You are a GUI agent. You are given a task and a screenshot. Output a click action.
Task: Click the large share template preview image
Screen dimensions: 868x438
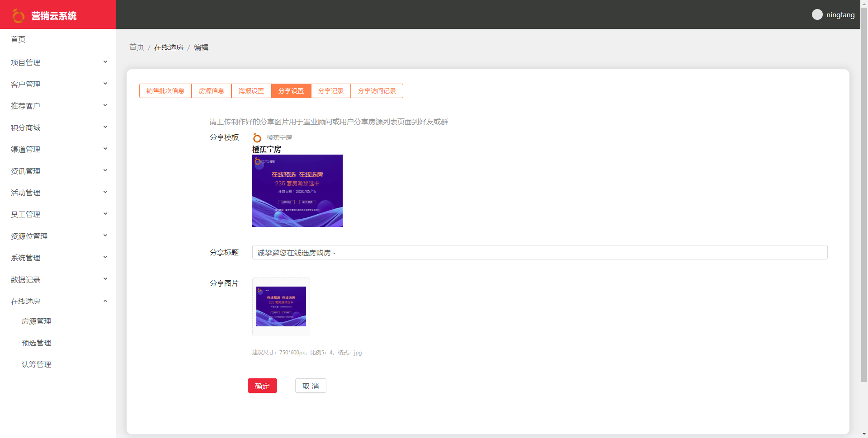point(297,191)
